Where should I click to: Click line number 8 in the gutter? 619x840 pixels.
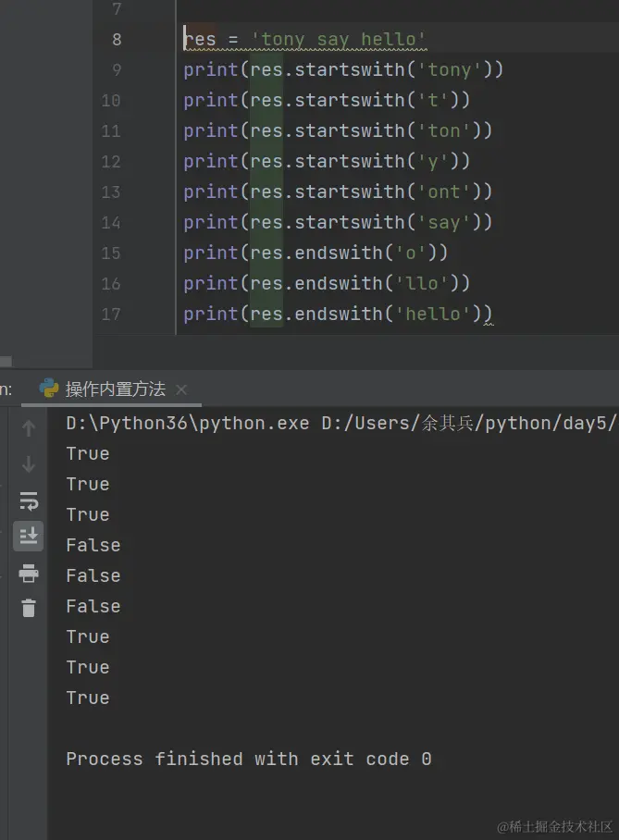[117, 39]
